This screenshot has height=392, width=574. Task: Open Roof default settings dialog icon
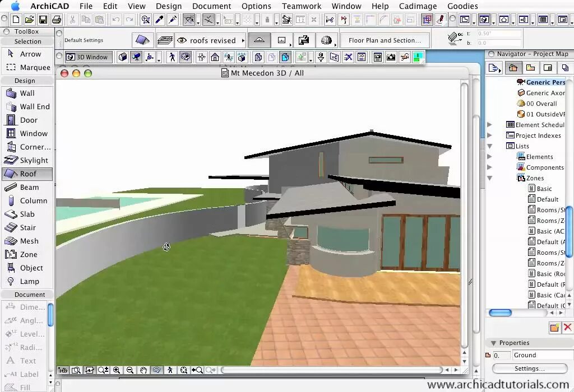[142, 40]
